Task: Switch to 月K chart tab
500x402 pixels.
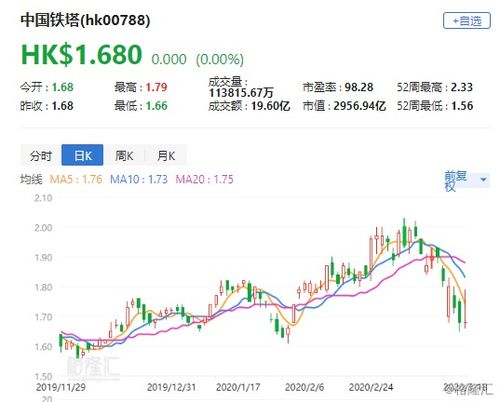Action: tap(166, 155)
